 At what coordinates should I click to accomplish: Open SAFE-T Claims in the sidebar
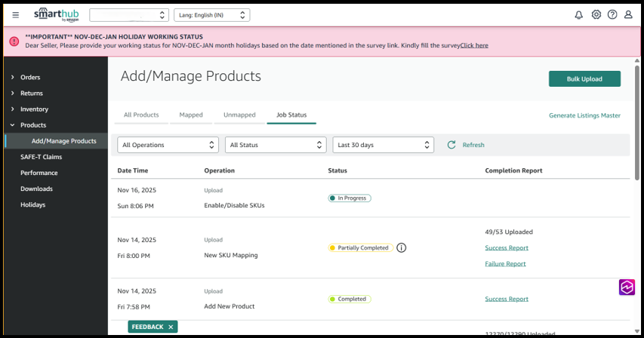(41, 157)
